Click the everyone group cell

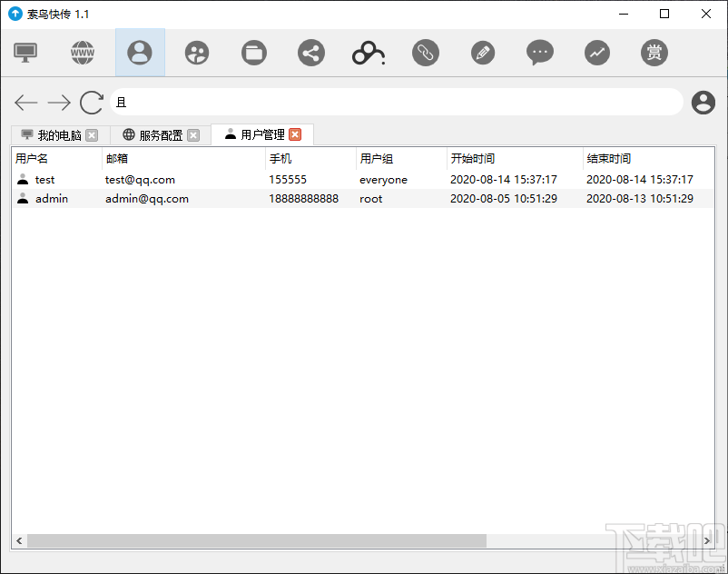(x=383, y=180)
